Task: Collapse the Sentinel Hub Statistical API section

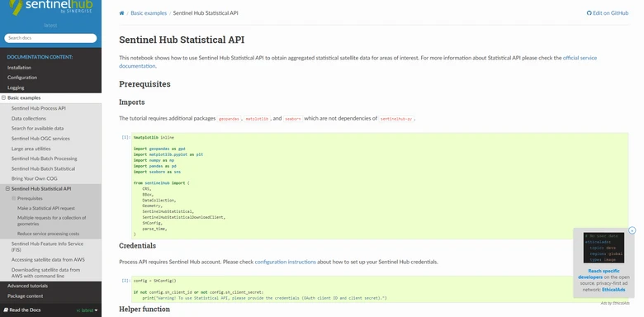Action: pos(7,189)
